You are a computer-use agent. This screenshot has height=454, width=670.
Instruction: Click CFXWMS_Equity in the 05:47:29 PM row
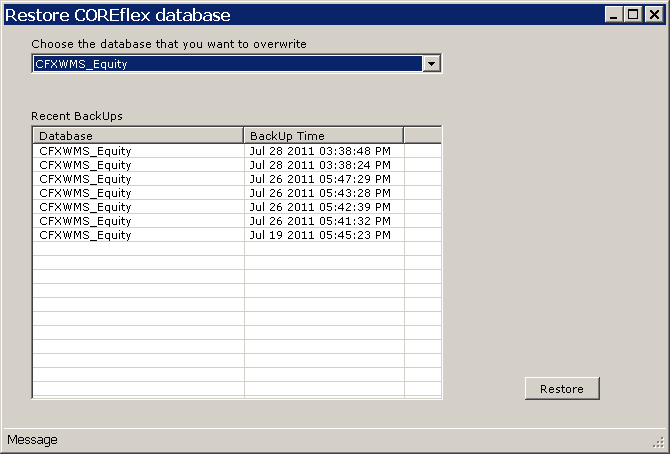85,179
